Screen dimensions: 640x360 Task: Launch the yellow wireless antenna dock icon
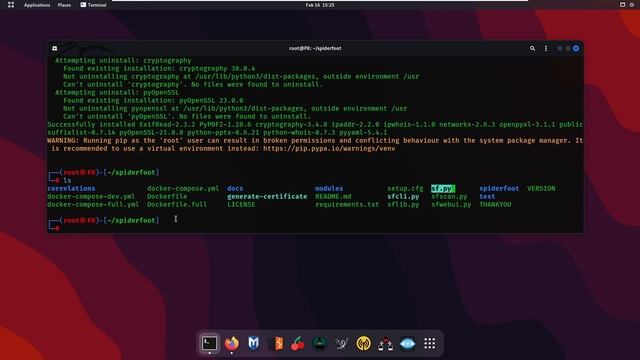[x=363, y=343]
